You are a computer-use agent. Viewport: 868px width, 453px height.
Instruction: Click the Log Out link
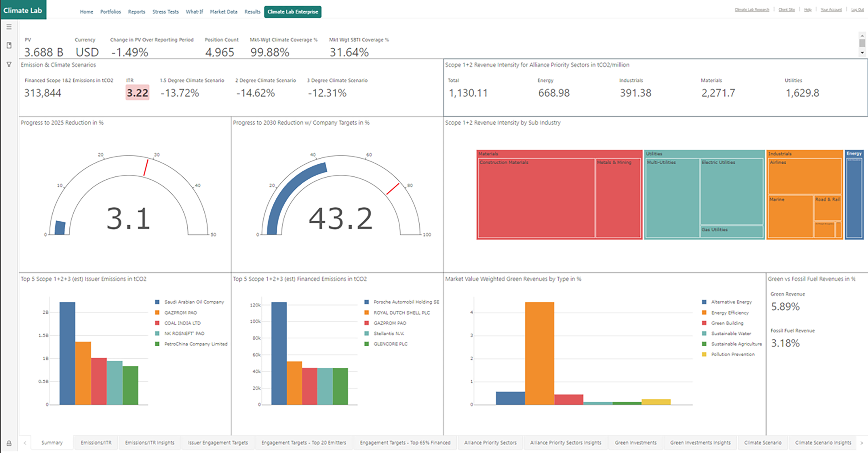(x=857, y=10)
